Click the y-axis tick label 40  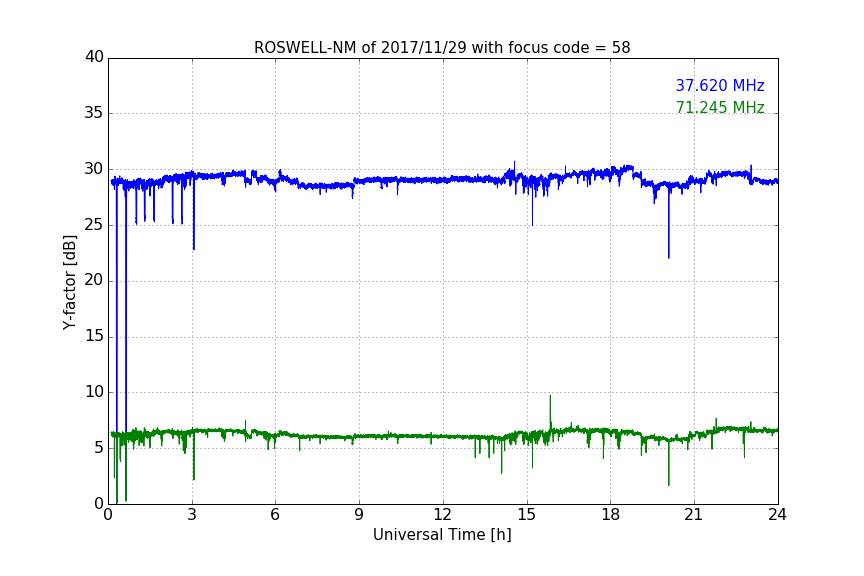pos(94,57)
